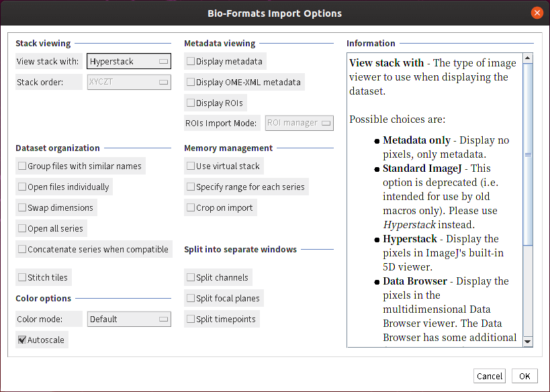Enable Use virtual stack

pyautogui.click(x=191, y=166)
